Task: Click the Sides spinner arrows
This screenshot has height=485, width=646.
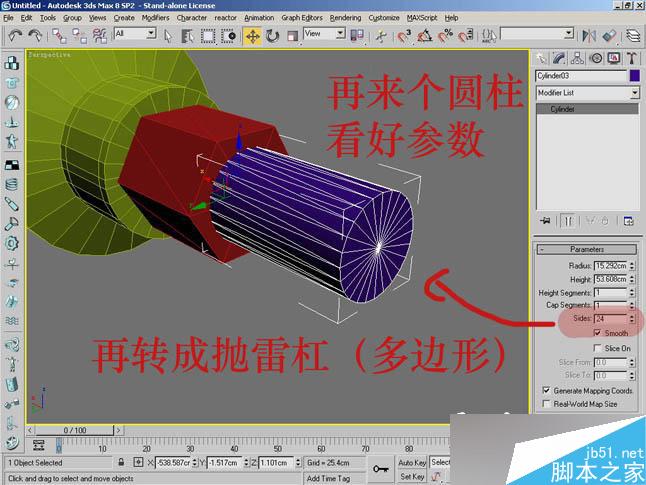Action: (632, 319)
